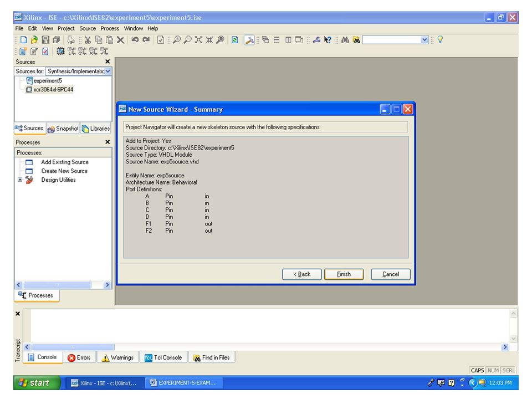Click the chip Implement Design icon
Image resolution: width=532 pixels, height=399 pixels.
[61, 52]
